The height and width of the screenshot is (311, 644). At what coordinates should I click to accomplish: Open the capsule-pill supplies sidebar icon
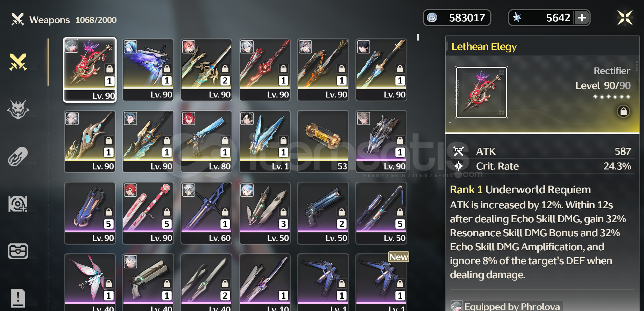18,156
